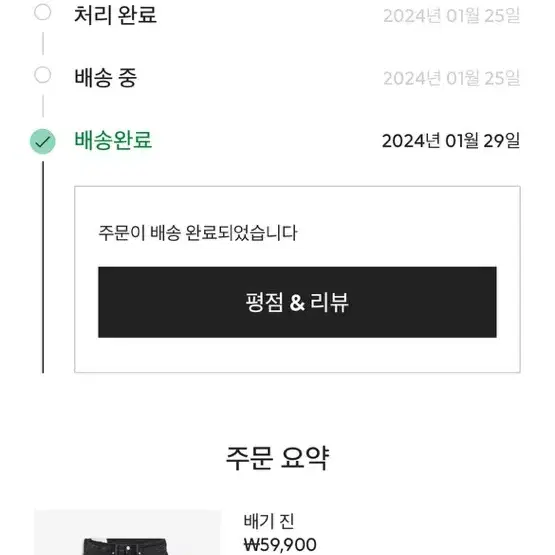Select the 배송 중 step circle
Screen dimensions: 555x555
click(x=43, y=75)
